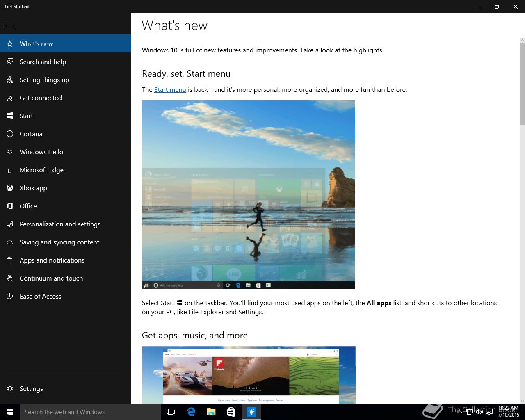525x420 pixels.
Task: Click the Windows Start button on taskbar
Action: (10, 412)
